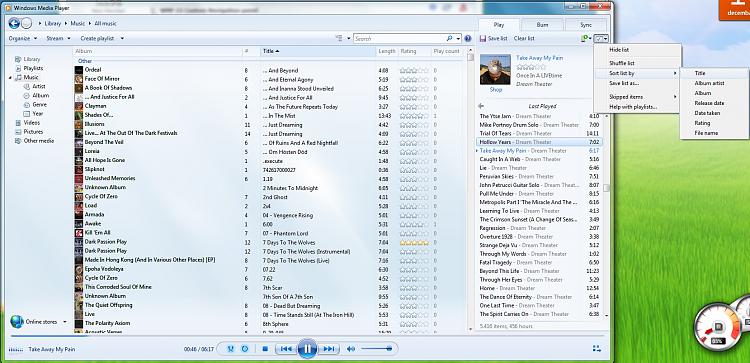Screen dimensions: 750x363
Task: Collapse the Music tree node
Action: pyautogui.click(x=10, y=77)
